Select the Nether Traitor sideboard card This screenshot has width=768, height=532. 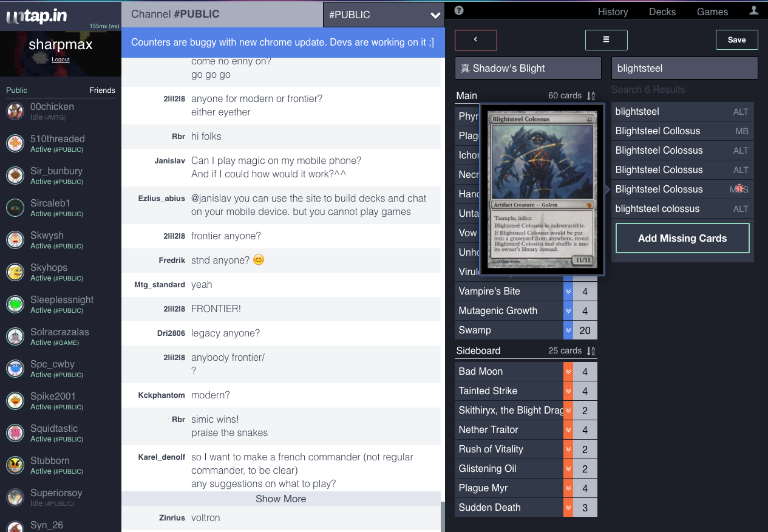coord(509,430)
